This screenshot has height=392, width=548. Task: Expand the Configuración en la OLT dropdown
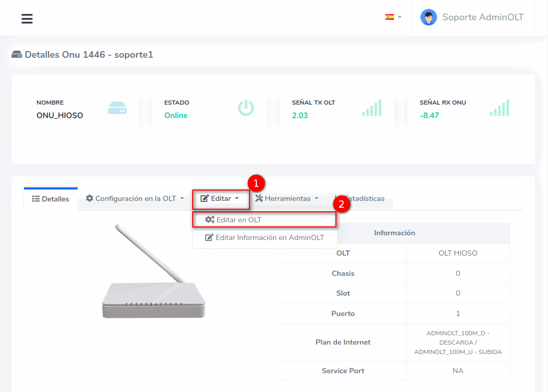click(135, 198)
